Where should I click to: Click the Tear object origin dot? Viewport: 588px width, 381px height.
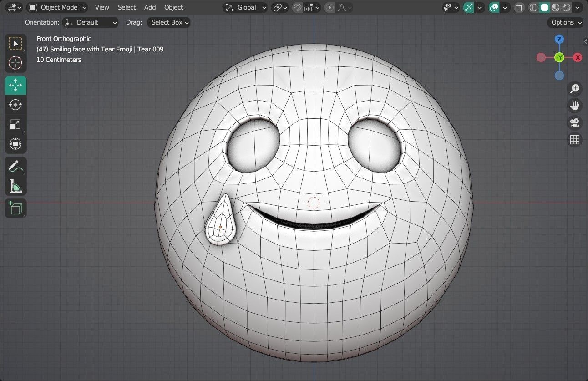coord(220,227)
